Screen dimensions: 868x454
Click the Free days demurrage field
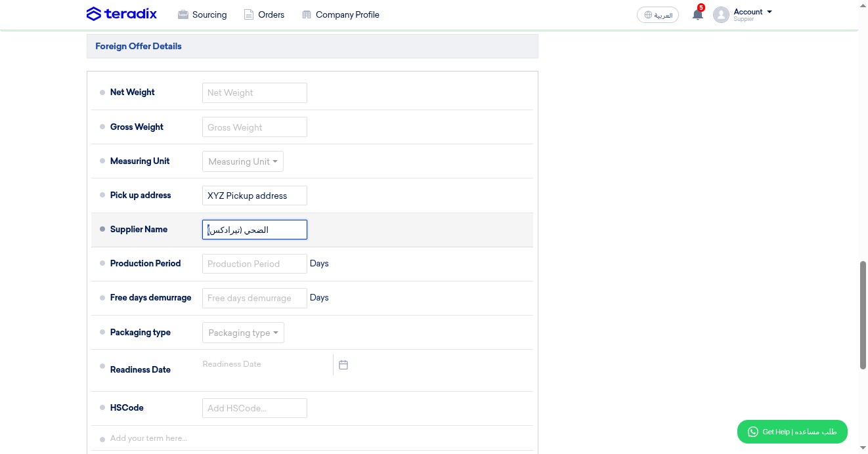click(255, 298)
